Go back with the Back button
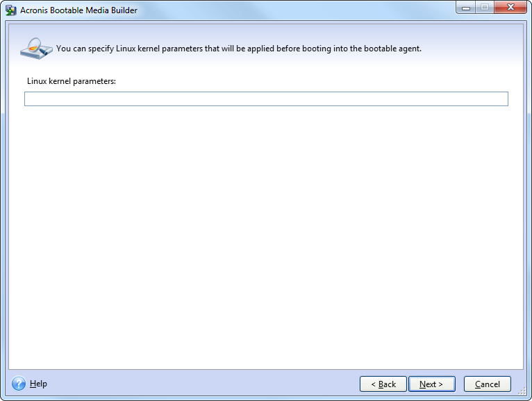532x401 pixels. pos(383,384)
